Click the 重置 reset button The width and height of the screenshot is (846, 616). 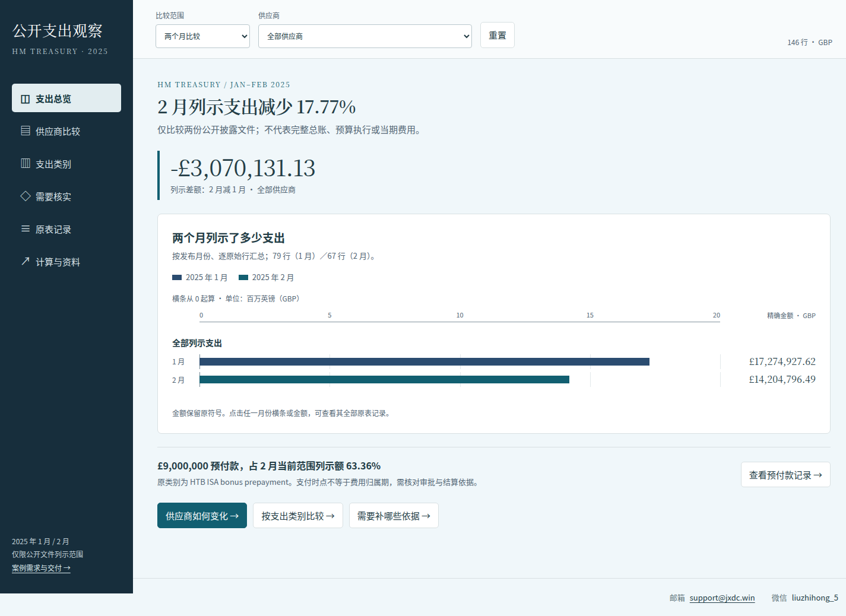click(x=498, y=35)
